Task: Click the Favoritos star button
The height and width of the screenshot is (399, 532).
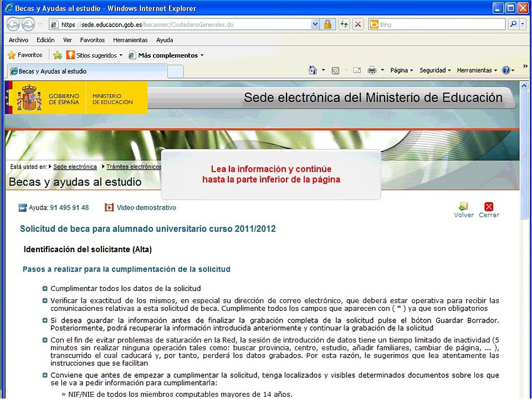Action: tap(25, 55)
